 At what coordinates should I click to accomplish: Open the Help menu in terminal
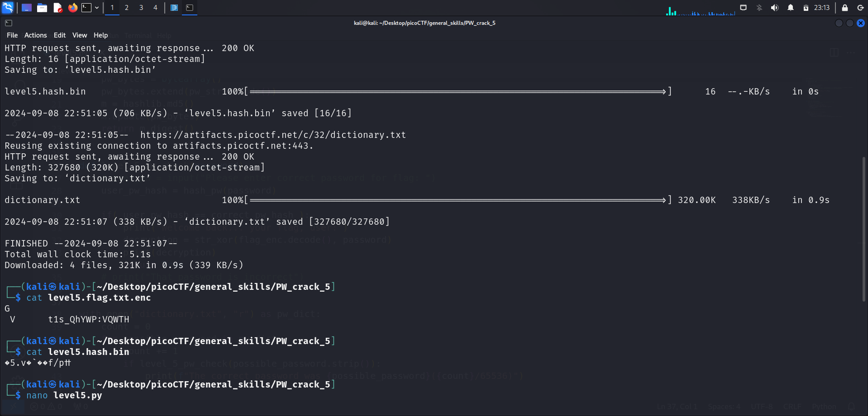pyautogui.click(x=100, y=35)
